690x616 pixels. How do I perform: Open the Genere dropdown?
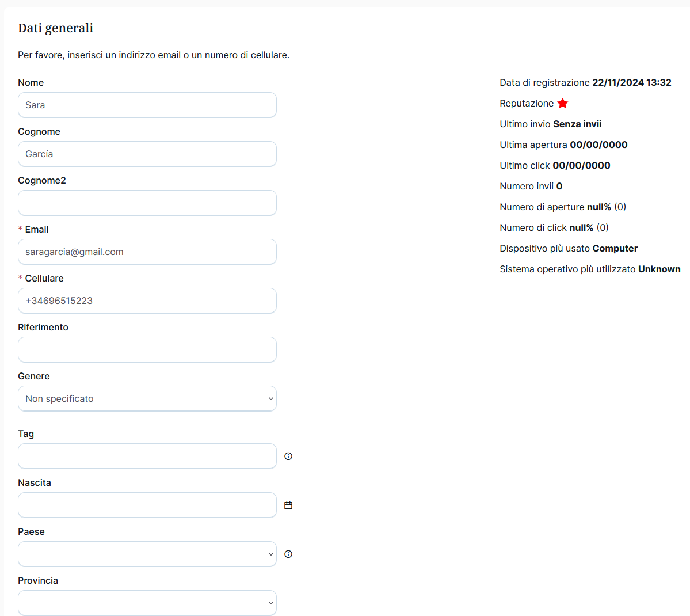(147, 398)
